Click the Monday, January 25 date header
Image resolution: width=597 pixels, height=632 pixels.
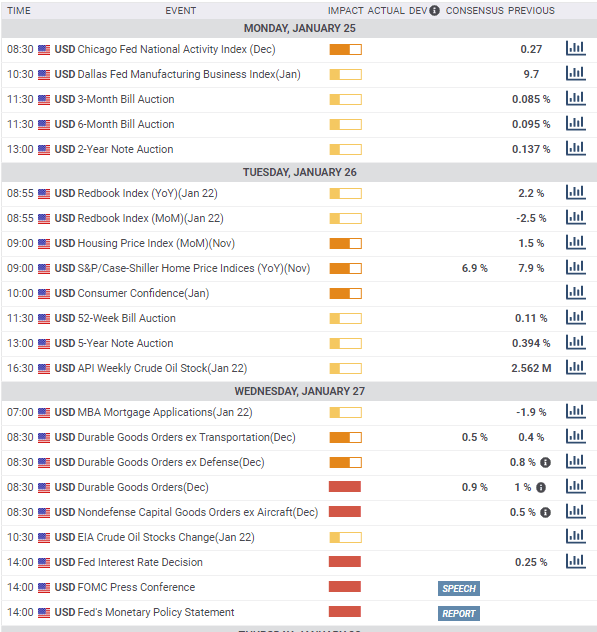[x=300, y=28]
